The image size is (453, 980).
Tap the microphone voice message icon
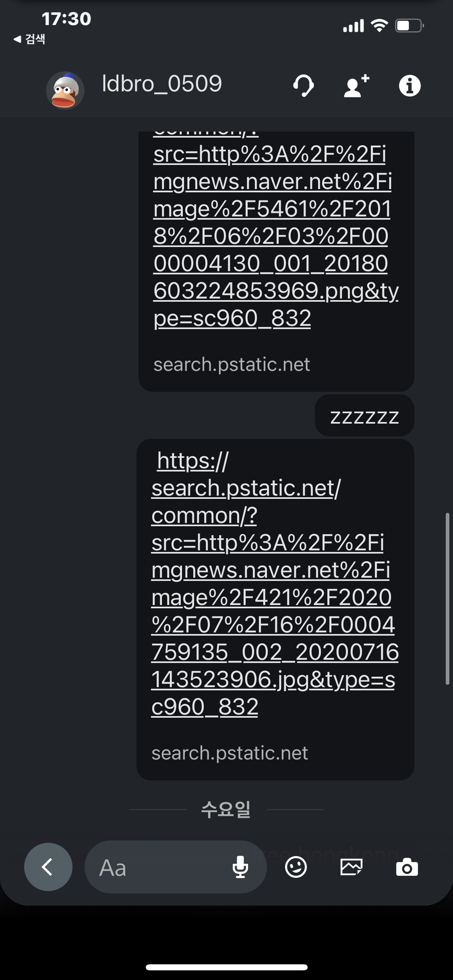click(240, 867)
